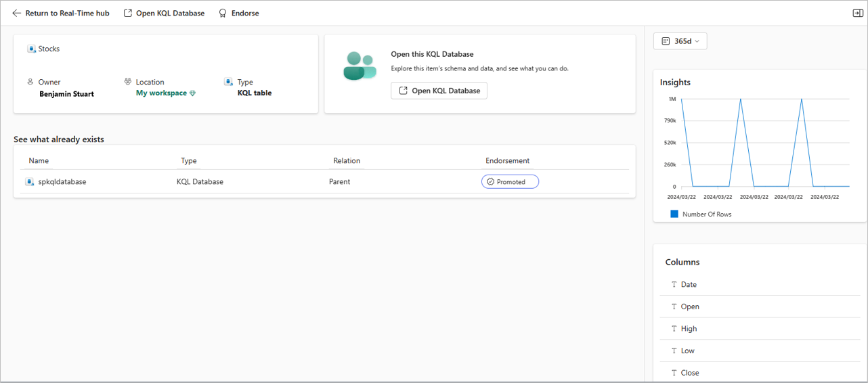Toggle the side pane icon at top right
Viewport: 868px width, 383px height.
coord(857,13)
